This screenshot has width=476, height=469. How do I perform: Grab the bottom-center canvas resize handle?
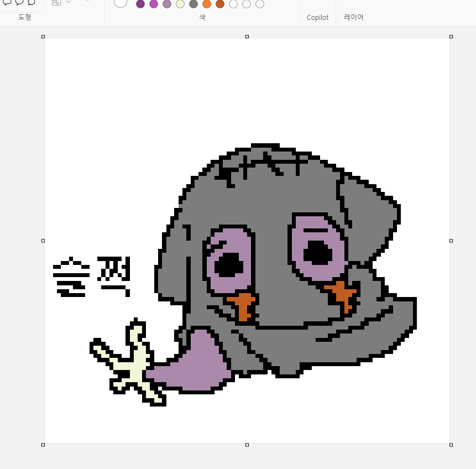tap(247, 445)
